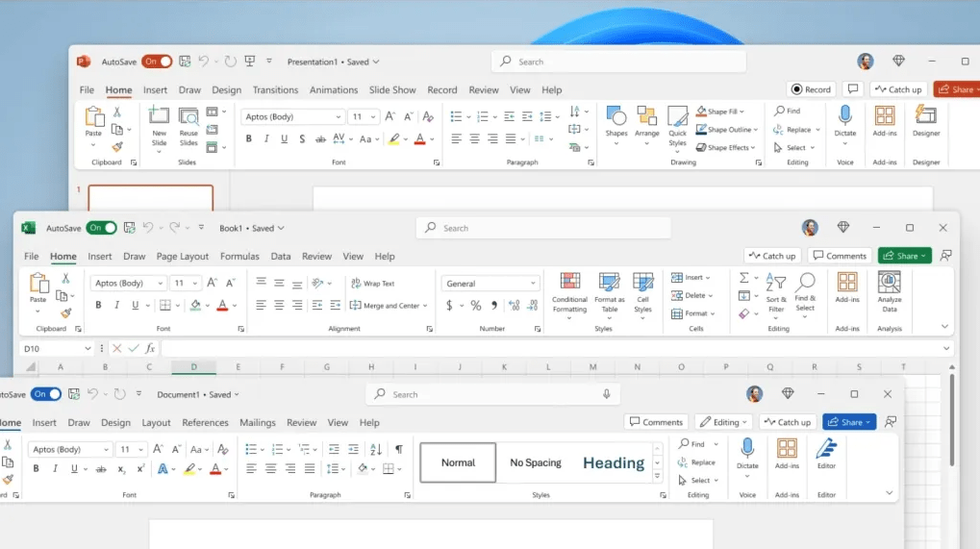This screenshot has height=549, width=980.
Task: Click Arrange icon in PowerPoint
Action: [647, 116]
